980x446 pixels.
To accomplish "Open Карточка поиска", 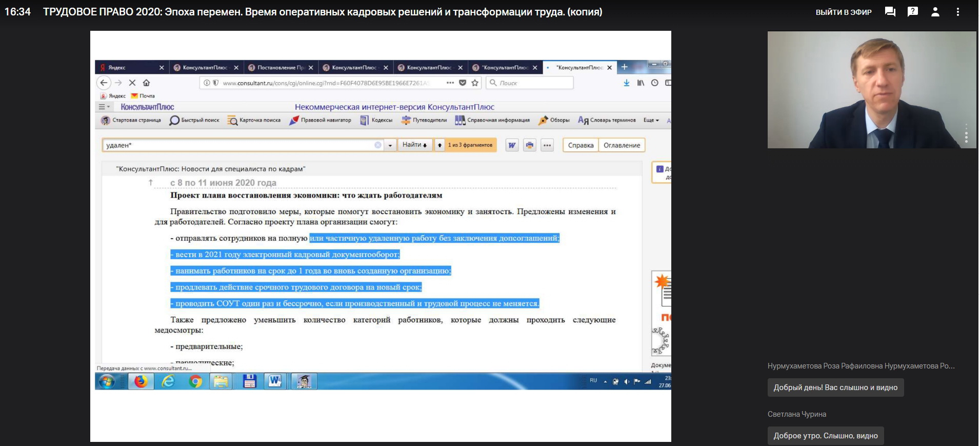I will pyautogui.click(x=254, y=120).
